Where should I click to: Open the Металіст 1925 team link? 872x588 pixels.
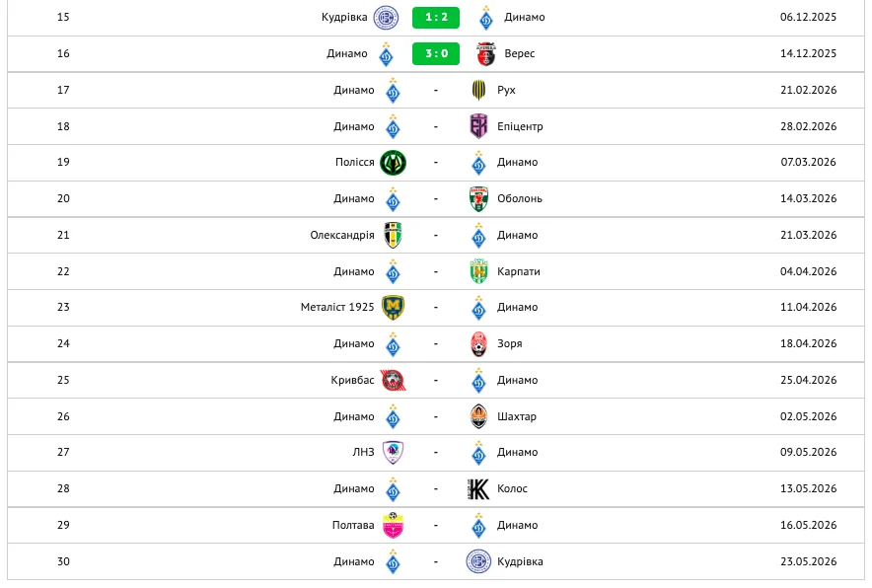pyautogui.click(x=337, y=308)
